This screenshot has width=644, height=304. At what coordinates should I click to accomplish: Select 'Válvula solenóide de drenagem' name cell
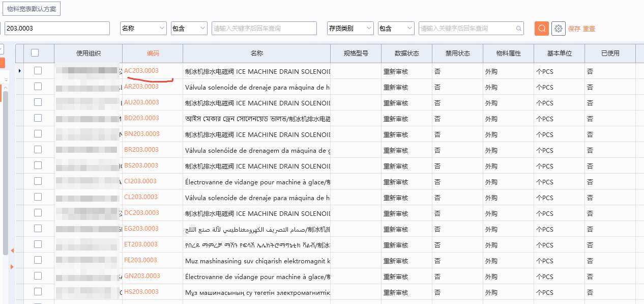tap(256, 150)
